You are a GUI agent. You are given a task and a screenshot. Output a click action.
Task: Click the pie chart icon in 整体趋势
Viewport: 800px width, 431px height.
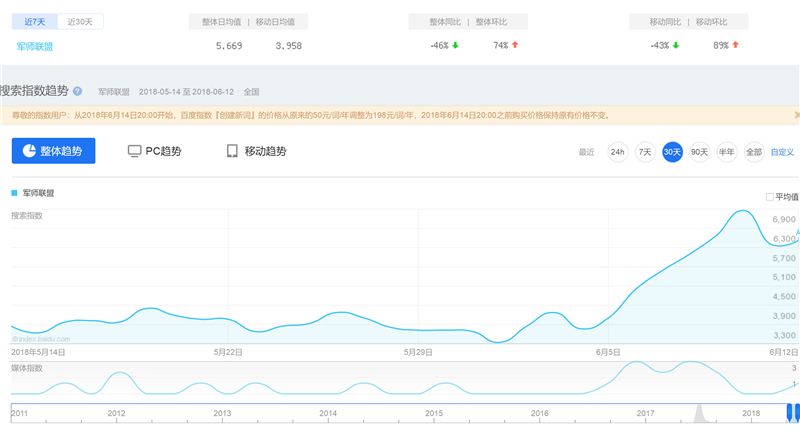[x=29, y=150]
